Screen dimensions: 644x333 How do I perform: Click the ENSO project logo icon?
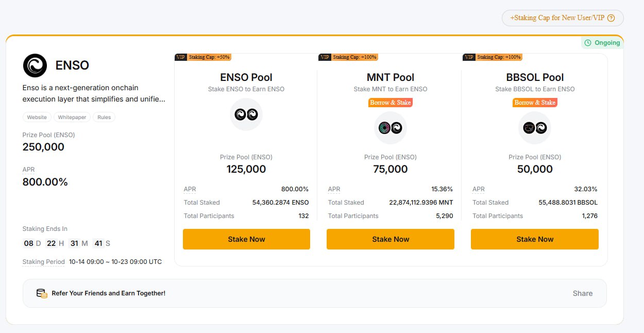pos(35,65)
